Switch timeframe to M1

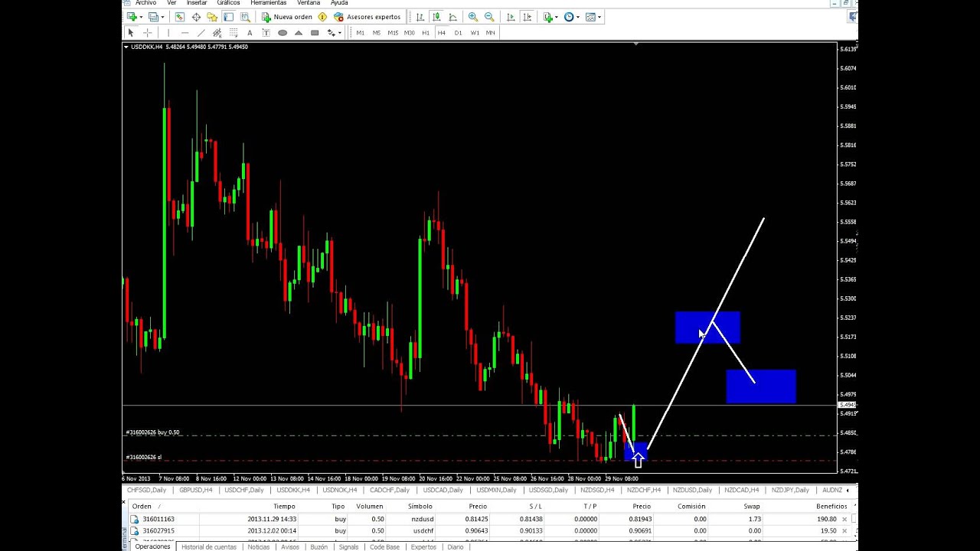click(x=361, y=33)
